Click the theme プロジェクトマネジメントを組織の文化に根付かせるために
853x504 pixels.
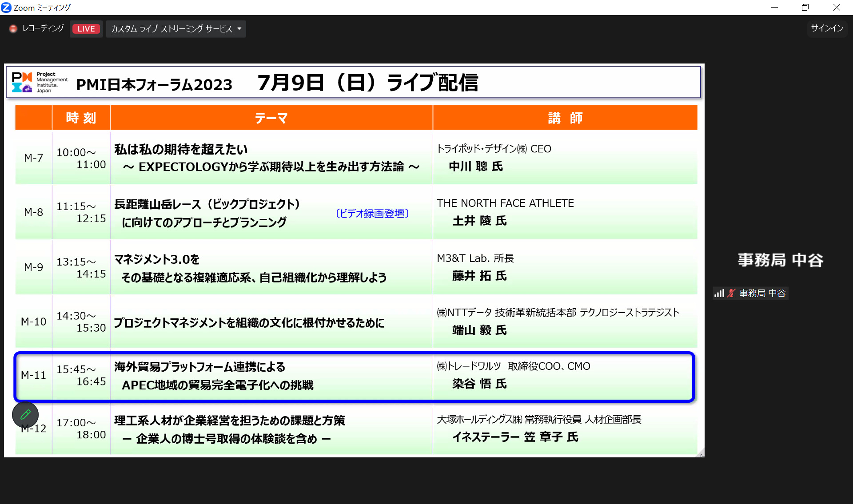click(249, 323)
